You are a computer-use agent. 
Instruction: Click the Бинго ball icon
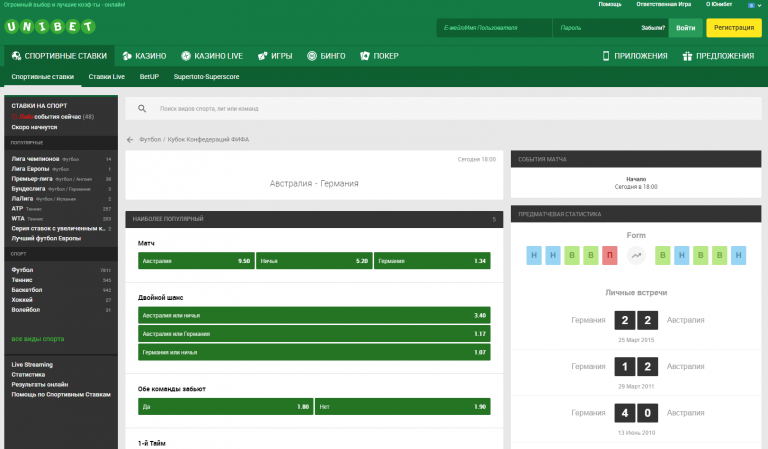point(312,56)
